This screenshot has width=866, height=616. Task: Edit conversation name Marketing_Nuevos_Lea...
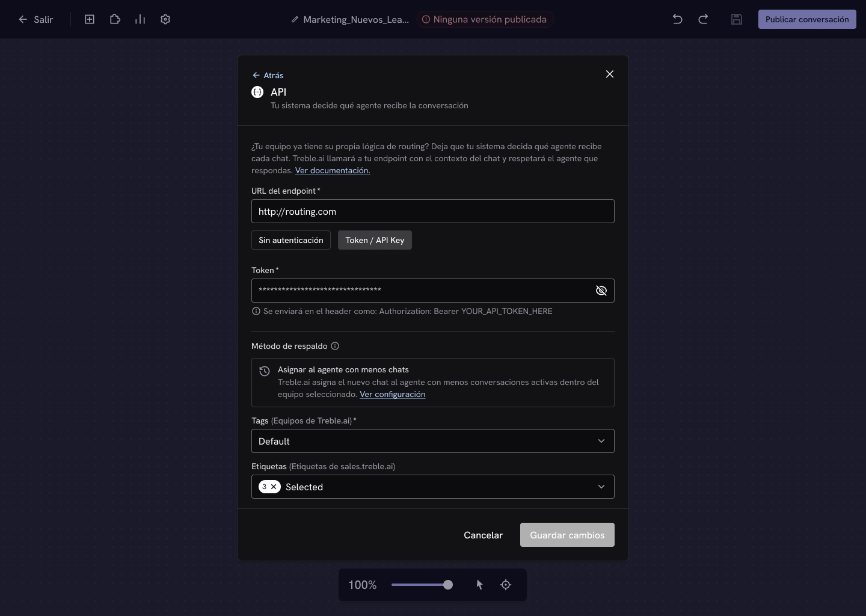click(356, 19)
